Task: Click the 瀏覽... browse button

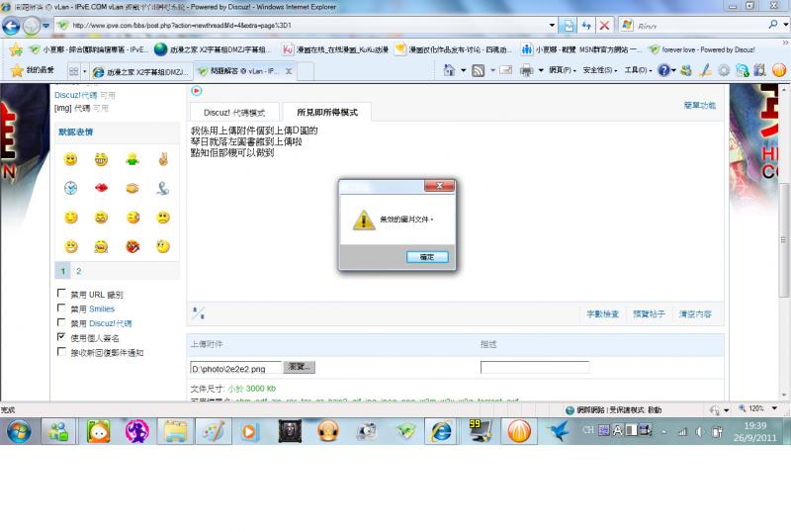Action: [x=300, y=367]
